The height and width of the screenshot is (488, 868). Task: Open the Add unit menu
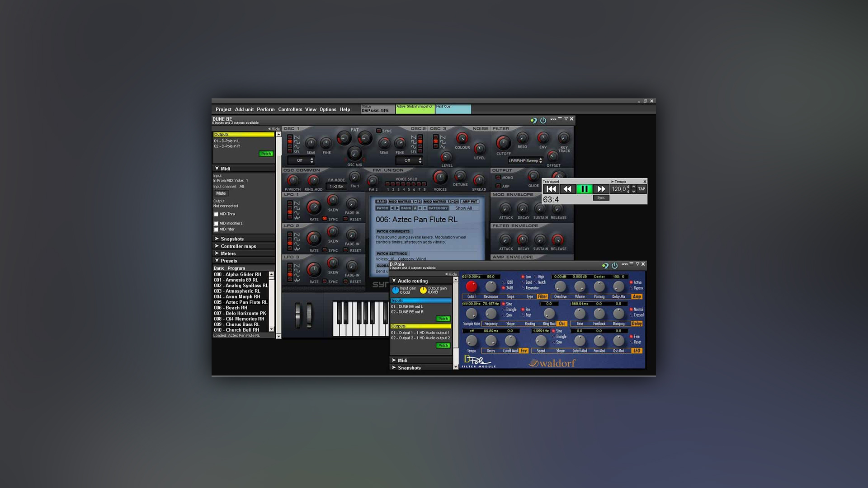(x=244, y=109)
